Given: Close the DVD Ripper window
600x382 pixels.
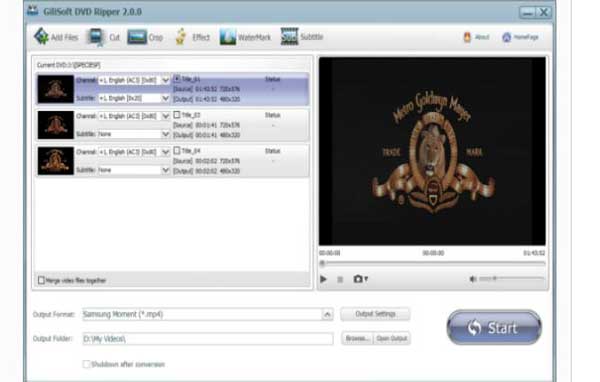Looking at the screenshot, I should pos(543,13).
